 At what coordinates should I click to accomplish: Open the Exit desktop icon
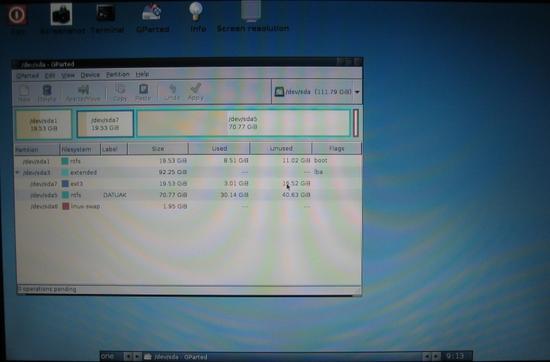tap(17, 14)
